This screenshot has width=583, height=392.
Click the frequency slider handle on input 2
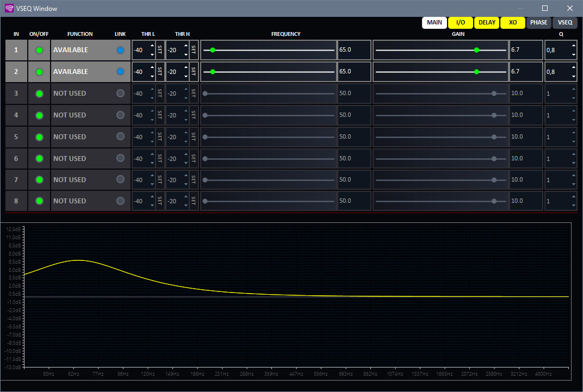[213, 72]
